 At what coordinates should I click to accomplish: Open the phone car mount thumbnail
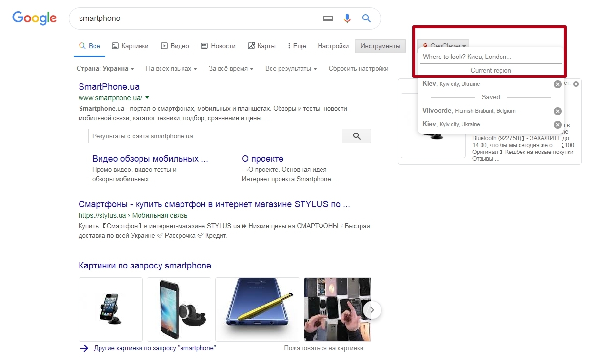click(x=111, y=309)
